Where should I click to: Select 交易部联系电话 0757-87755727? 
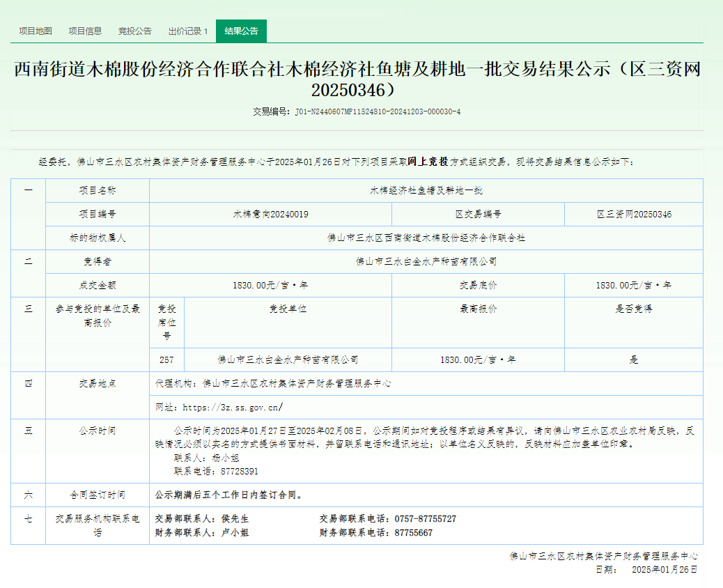click(x=388, y=519)
